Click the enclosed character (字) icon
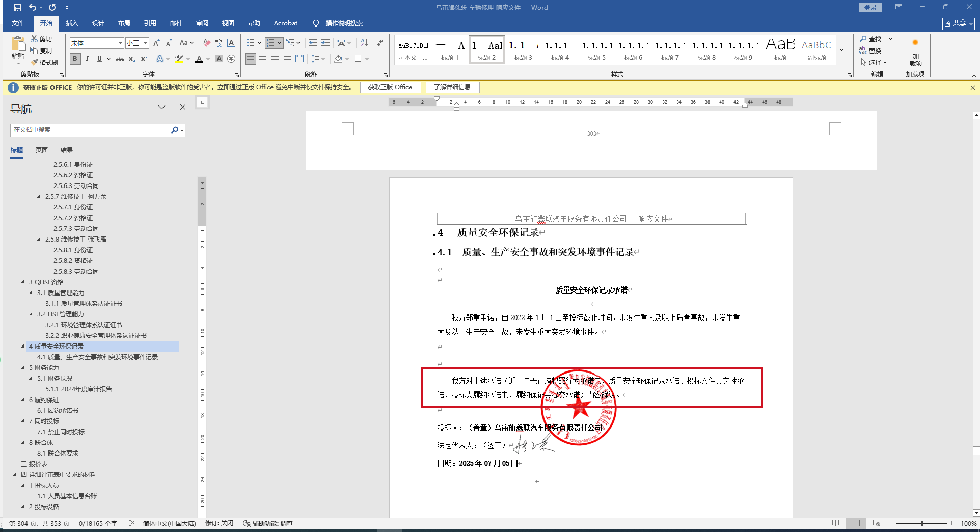Screen dimensions: 980x532 point(231,59)
